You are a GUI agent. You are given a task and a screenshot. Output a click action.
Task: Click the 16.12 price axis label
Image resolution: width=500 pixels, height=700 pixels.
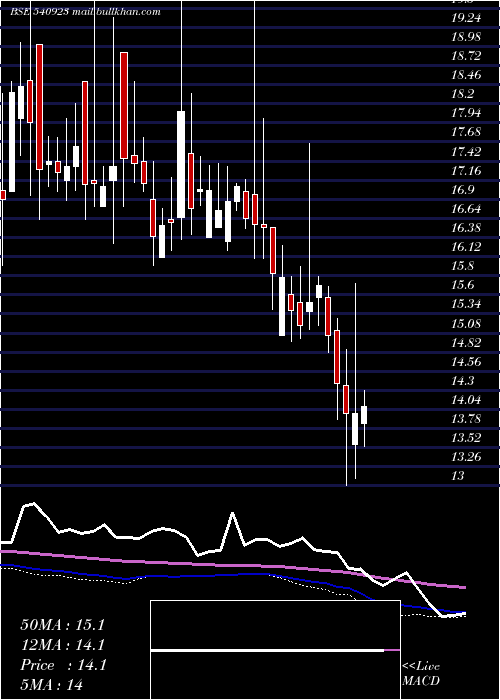pos(466,247)
